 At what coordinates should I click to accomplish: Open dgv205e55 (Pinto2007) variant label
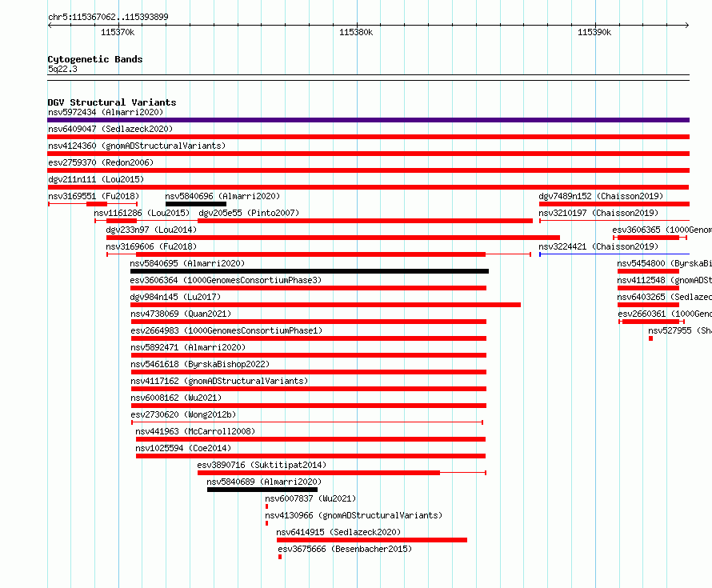(249, 213)
